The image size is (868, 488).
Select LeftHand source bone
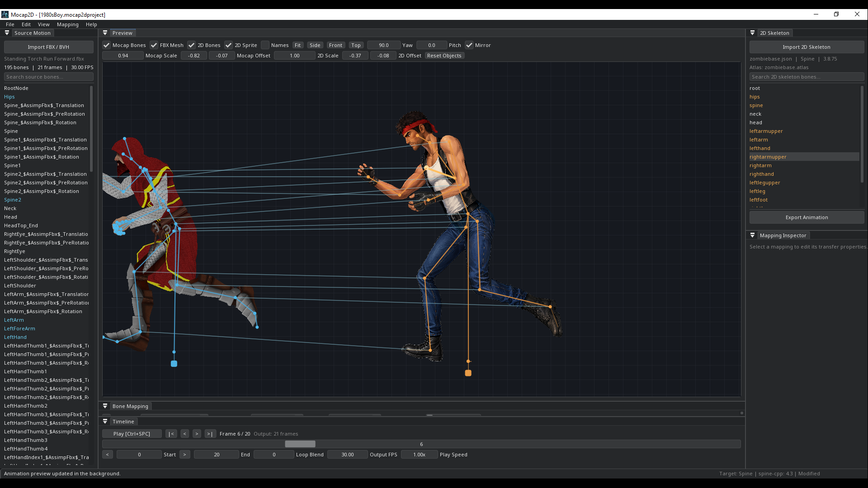tap(15, 337)
